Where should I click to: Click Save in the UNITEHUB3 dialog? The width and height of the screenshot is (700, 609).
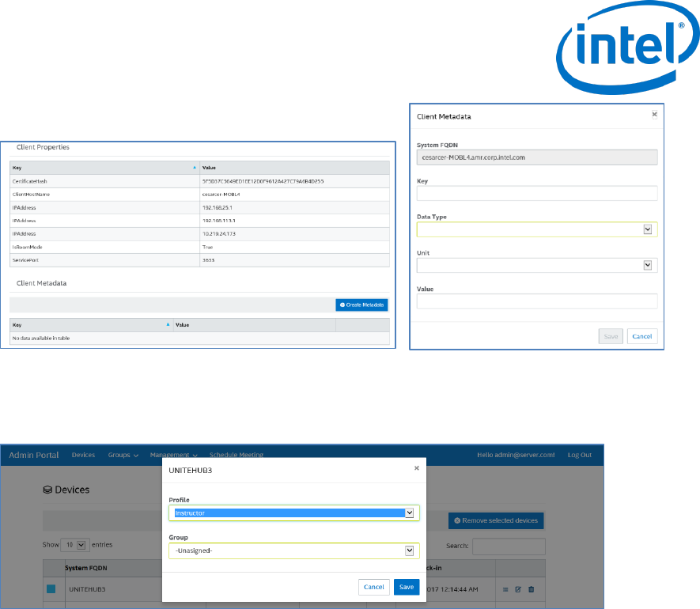(407, 587)
